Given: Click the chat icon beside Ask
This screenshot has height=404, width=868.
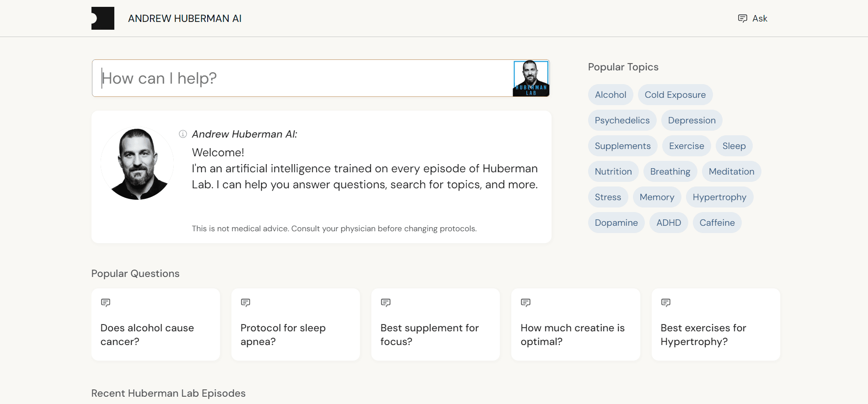Looking at the screenshot, I should (x=743, y=18).
